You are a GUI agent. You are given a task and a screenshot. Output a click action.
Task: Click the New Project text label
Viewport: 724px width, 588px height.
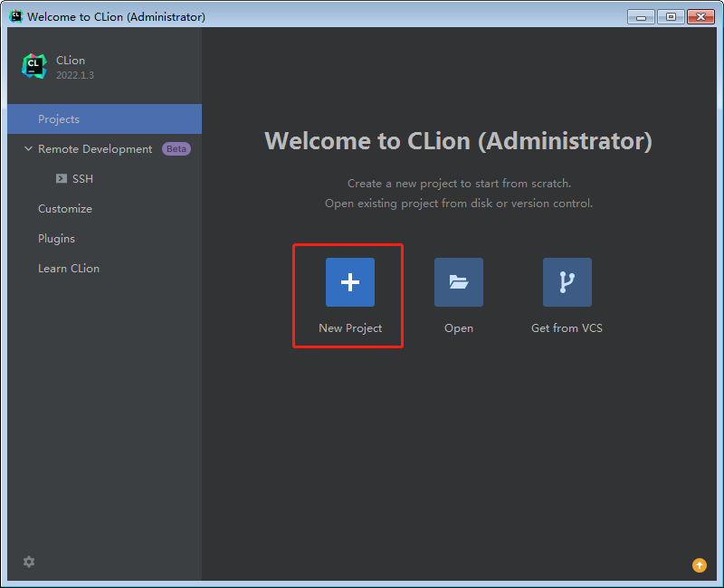point(350,328)
